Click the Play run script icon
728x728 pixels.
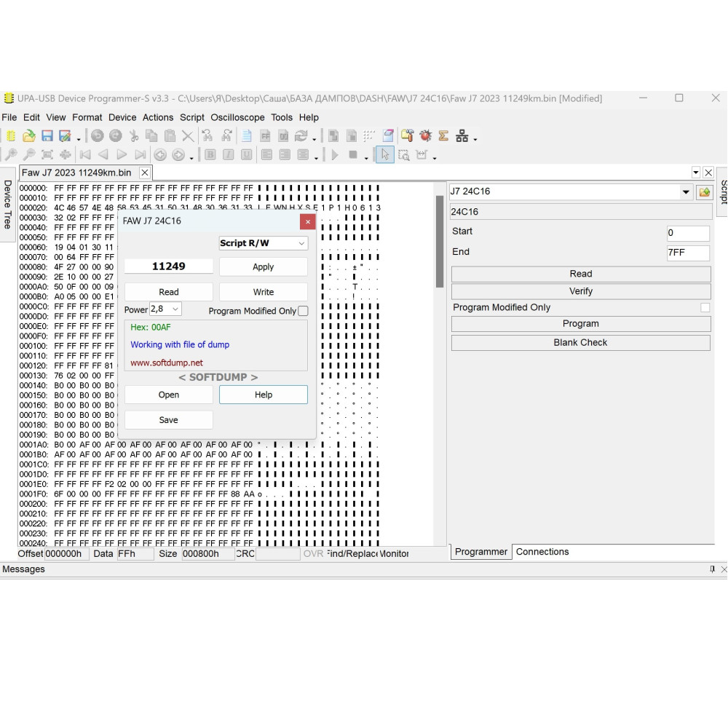(335, 154)
